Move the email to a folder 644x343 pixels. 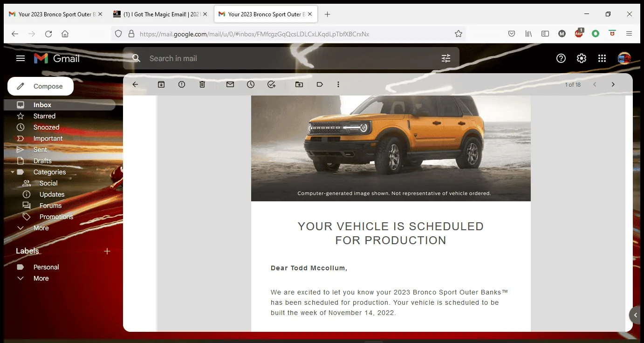coord(299,84)
